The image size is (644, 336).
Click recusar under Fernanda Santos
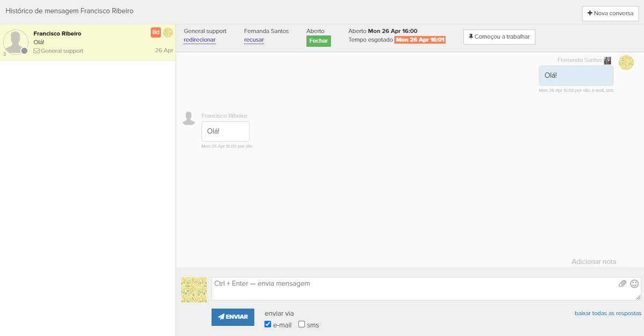254,40
